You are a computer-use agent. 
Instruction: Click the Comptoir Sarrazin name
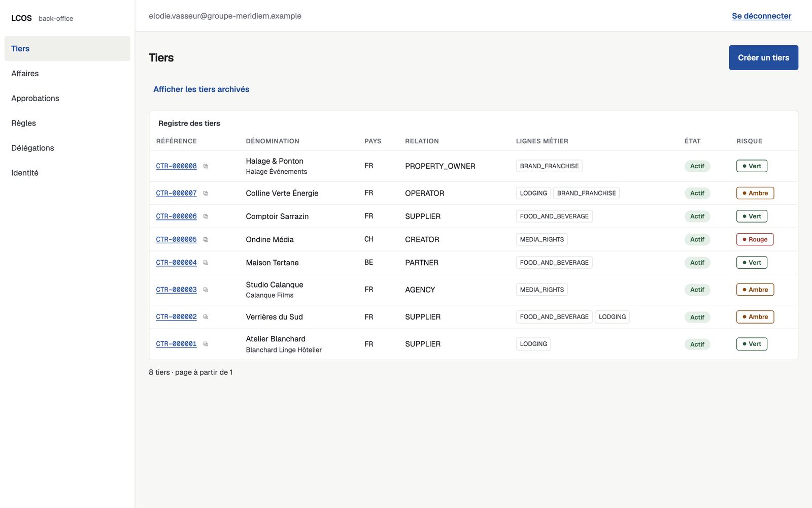pos(277,216)
